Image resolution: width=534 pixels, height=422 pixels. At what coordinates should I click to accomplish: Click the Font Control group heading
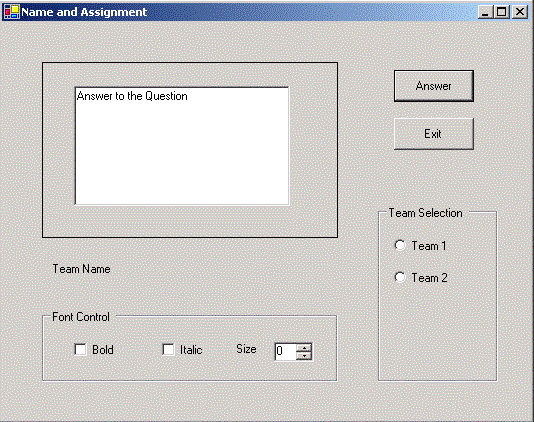coord(81,317)
